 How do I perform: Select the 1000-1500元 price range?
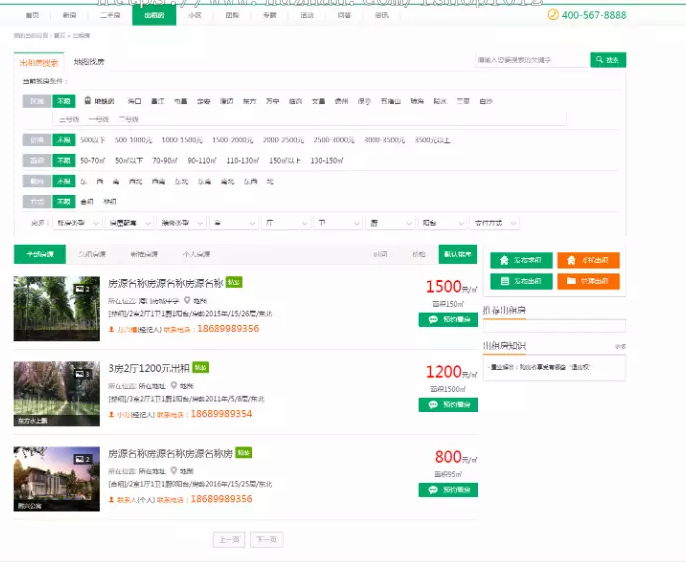tap(182, 140)
